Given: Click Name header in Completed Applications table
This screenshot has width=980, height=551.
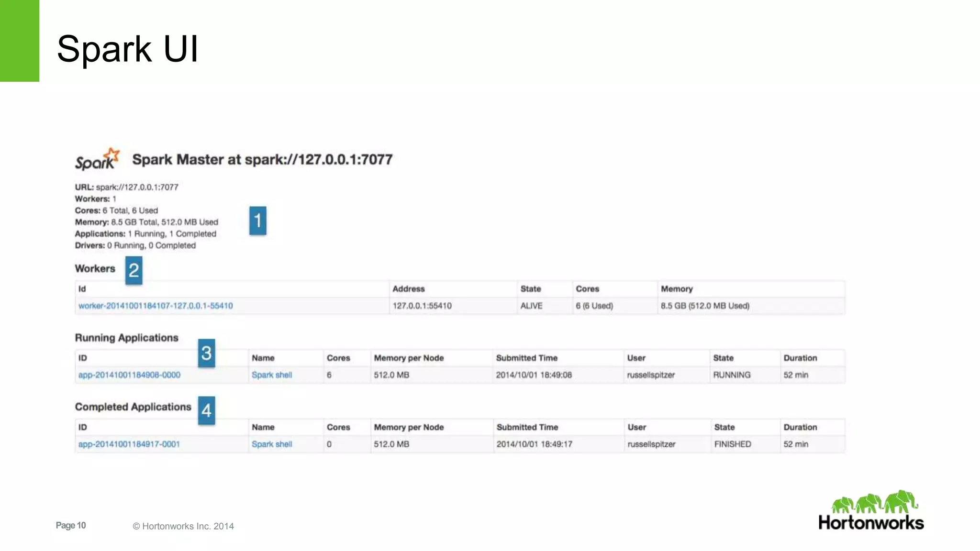Looking at the screenshot, I should 263,427.
